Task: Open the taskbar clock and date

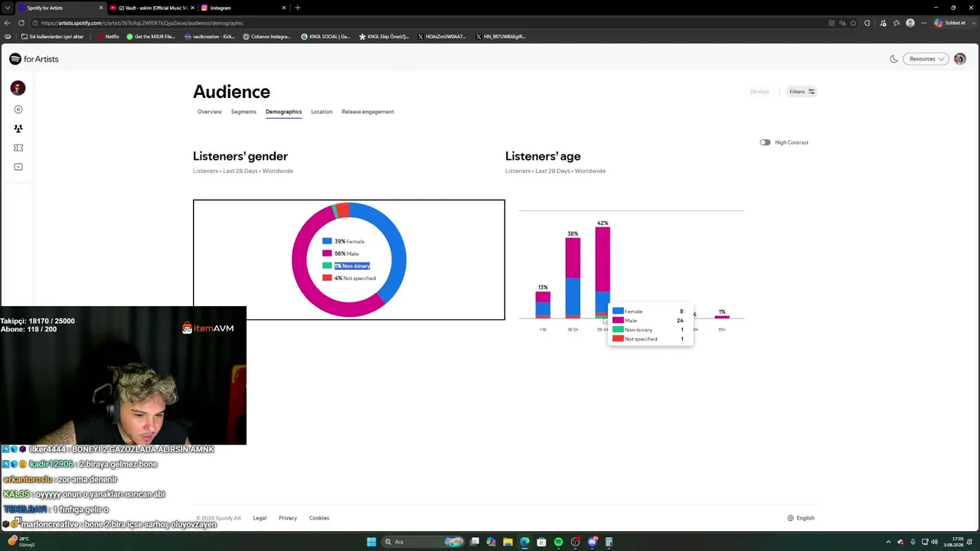Action: [x=955, y=542]
